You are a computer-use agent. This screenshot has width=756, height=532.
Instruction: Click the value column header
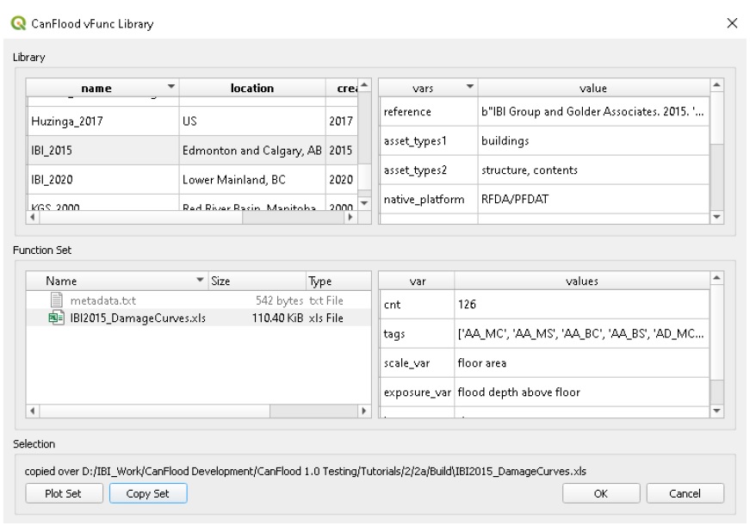[593, 88]
